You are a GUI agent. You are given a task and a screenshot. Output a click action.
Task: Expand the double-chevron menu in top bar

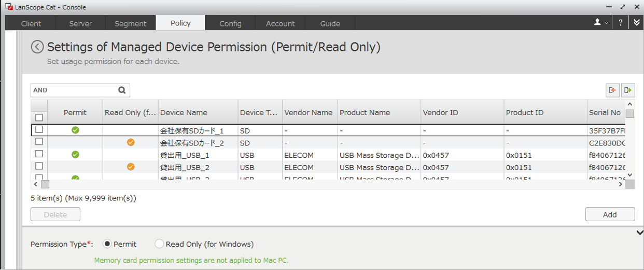637,23
